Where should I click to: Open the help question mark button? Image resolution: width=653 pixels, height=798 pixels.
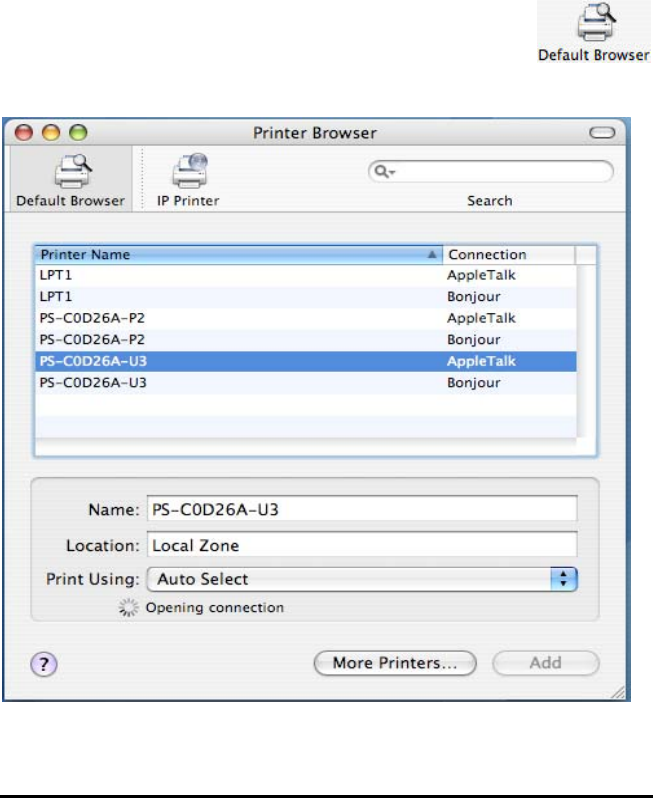(x=44, y=664)
